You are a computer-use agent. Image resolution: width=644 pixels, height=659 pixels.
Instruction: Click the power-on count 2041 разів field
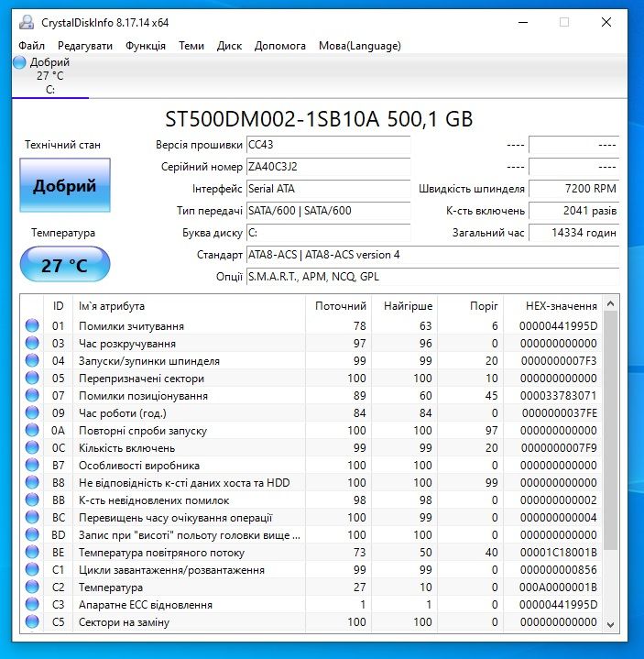573,211
